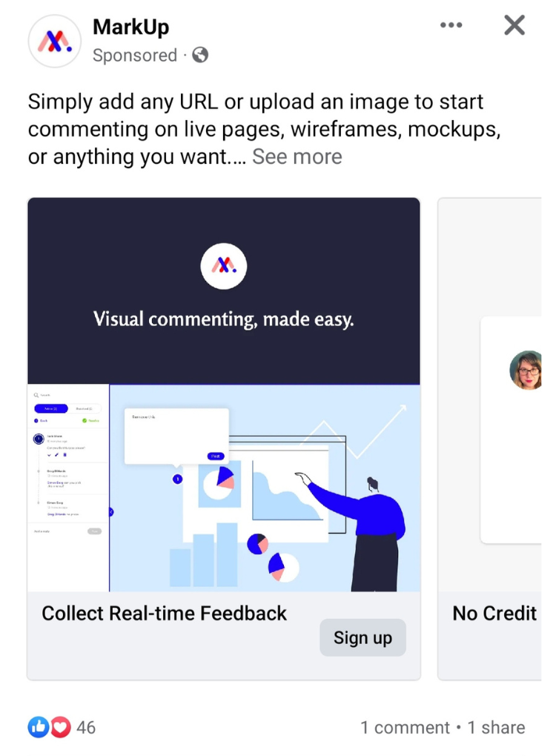Open the three-dot post options menu
Image resolution: width=556 pixels, height=756 pixels.
pos(451,25)
